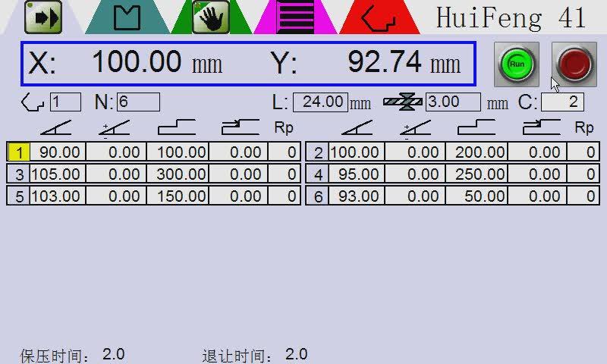
Task: Click the right back gauge position icon
Action: coord(476,127)
